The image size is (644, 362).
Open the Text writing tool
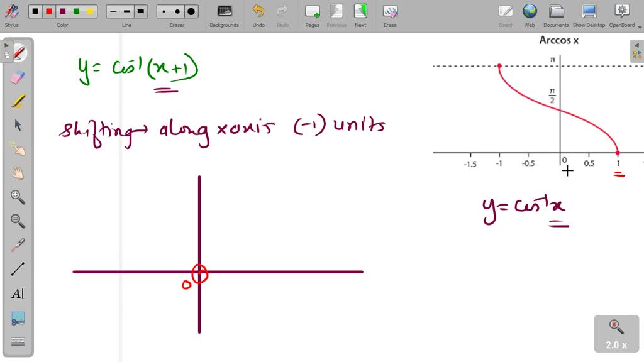[x=18, y=293]
